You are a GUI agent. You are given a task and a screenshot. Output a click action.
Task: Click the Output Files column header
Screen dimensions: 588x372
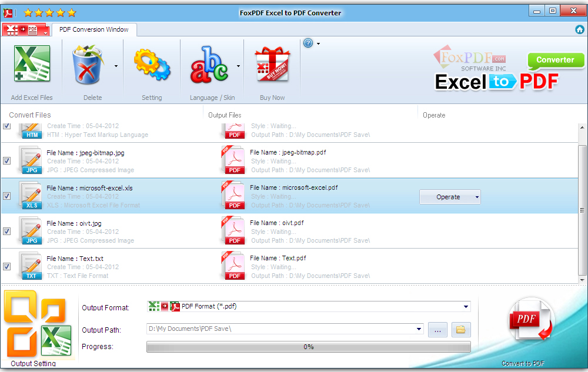point(225,115)
